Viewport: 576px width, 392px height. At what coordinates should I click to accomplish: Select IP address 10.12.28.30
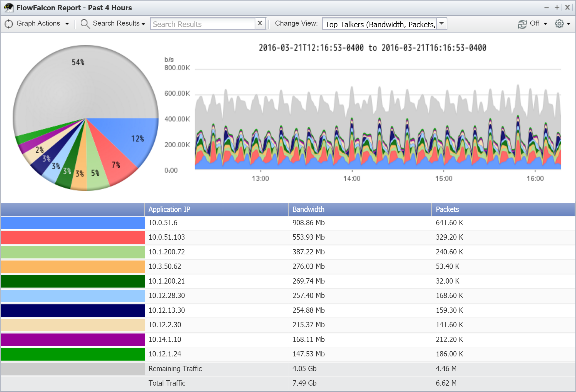(166, 296)
